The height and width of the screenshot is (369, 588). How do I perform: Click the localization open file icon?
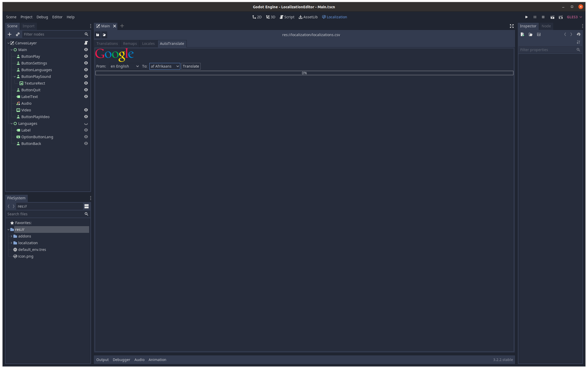click(x=104, y=35)
